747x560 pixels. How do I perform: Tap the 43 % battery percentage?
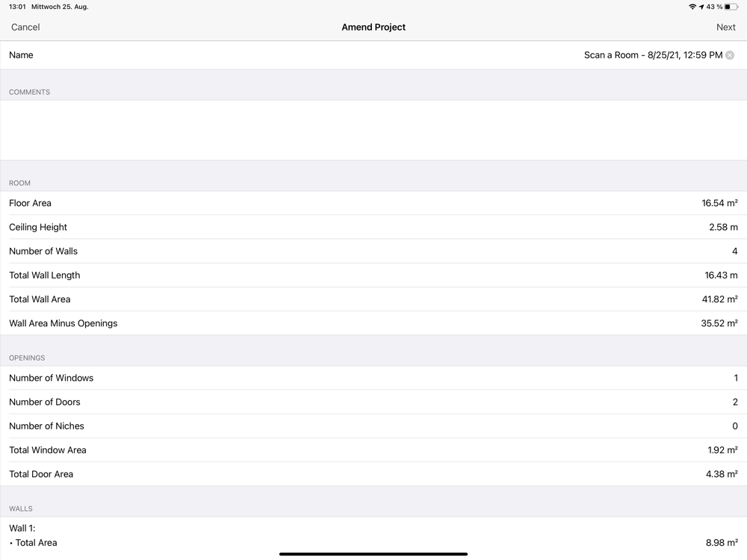pos(715,7)
